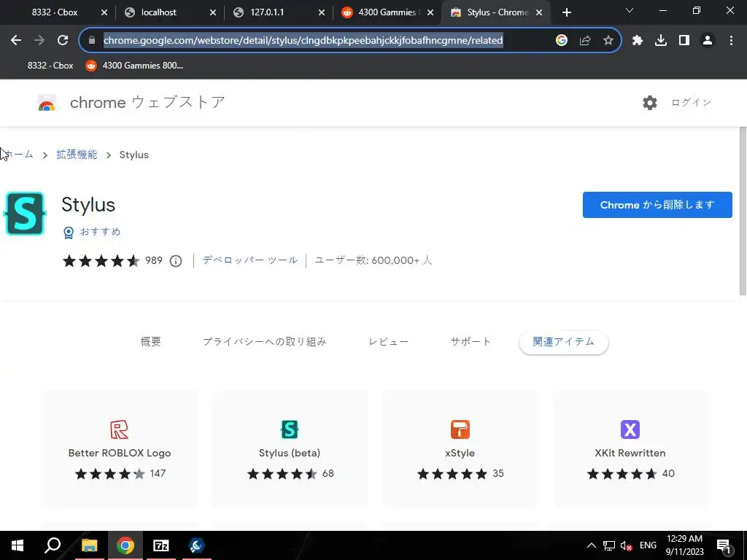
Task: Click the ログイン sign-in link
Action: tap(692, 103)
